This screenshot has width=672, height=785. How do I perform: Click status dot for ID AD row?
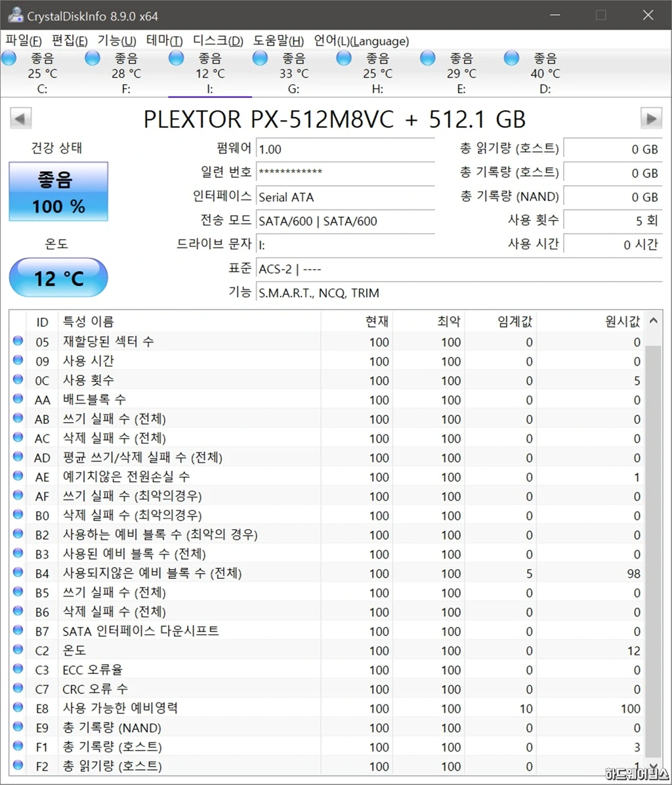pyautogui.click(x=18, y=457)
